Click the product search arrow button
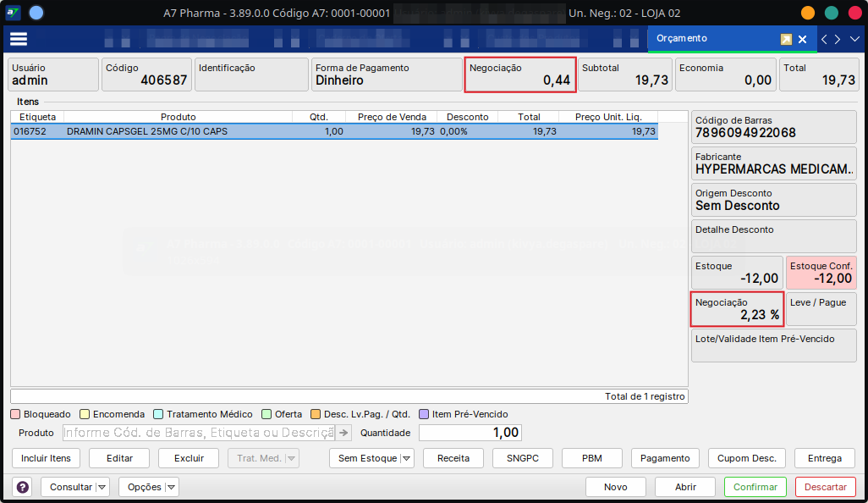This screenshot has width=868, height=503. point(343,433)
